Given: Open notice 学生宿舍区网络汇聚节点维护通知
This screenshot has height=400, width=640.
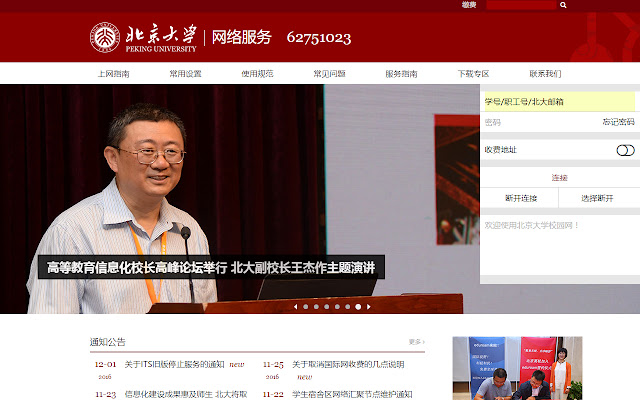Looking at the screenshot, I should [352, 394].
